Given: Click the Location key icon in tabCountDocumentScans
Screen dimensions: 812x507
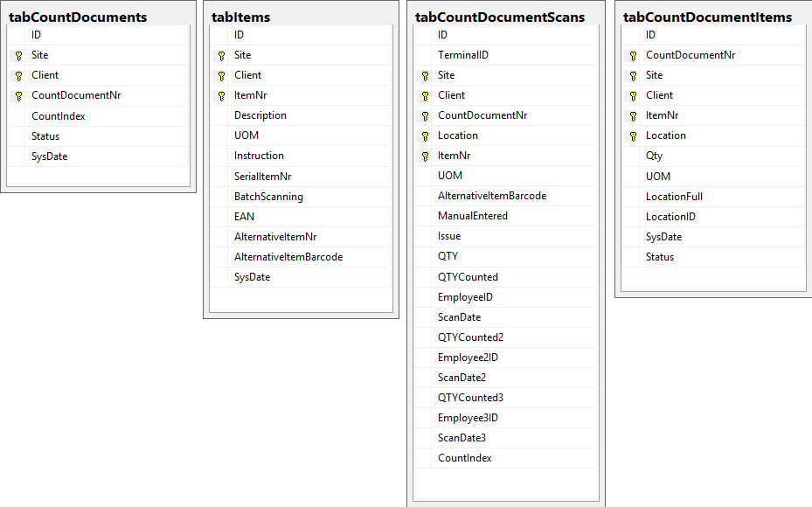Looking at the screenshot, I should point(425,136).
